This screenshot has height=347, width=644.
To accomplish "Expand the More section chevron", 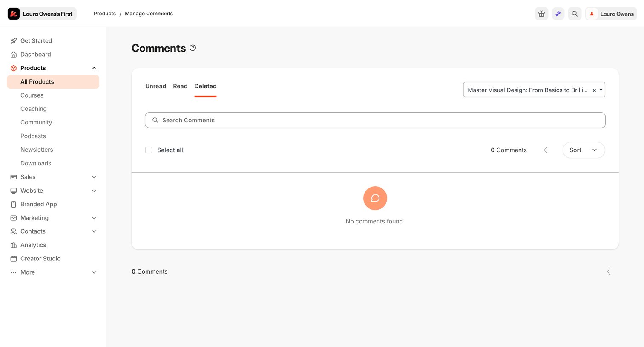I will (x=94, y=272).
